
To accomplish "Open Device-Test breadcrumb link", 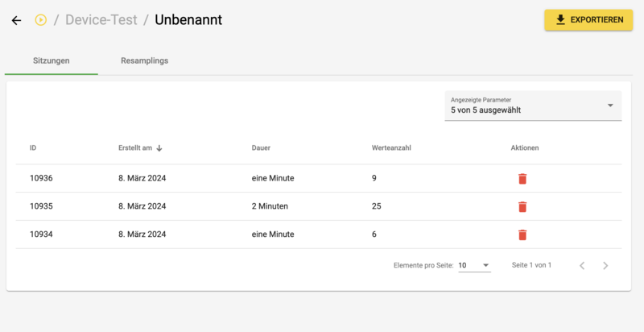I will click(101, 19).
